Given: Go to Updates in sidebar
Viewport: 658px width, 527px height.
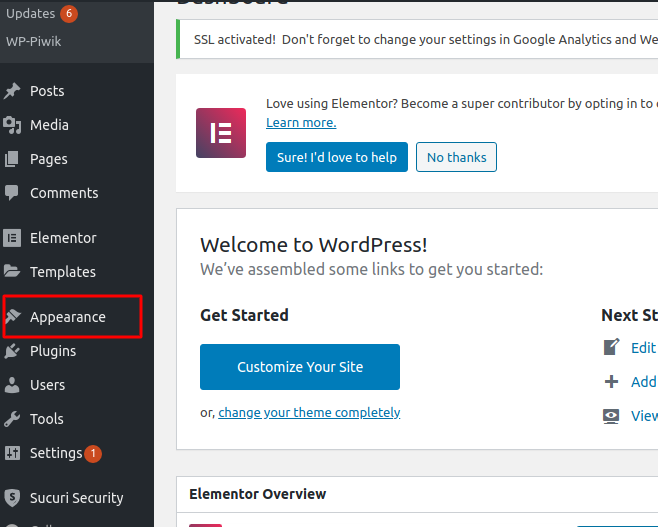Looking at the screenshot, I should click(31, 13).
